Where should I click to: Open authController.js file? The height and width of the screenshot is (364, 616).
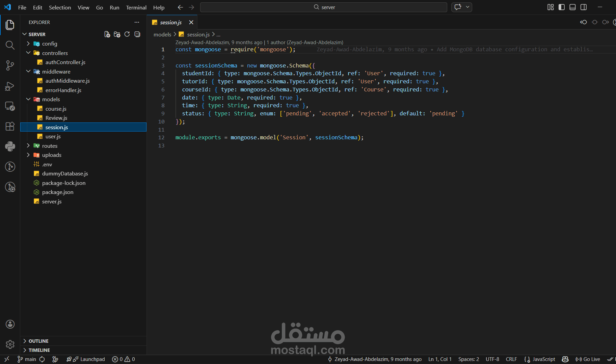(83, 62)
